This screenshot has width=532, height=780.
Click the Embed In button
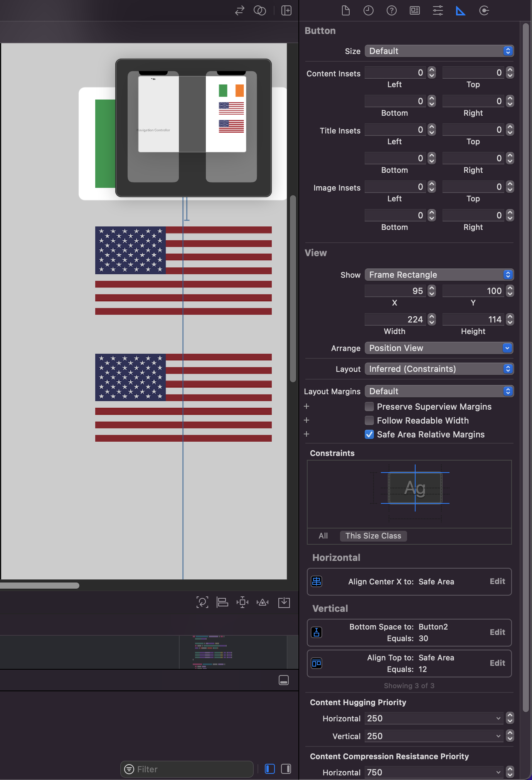284,602
